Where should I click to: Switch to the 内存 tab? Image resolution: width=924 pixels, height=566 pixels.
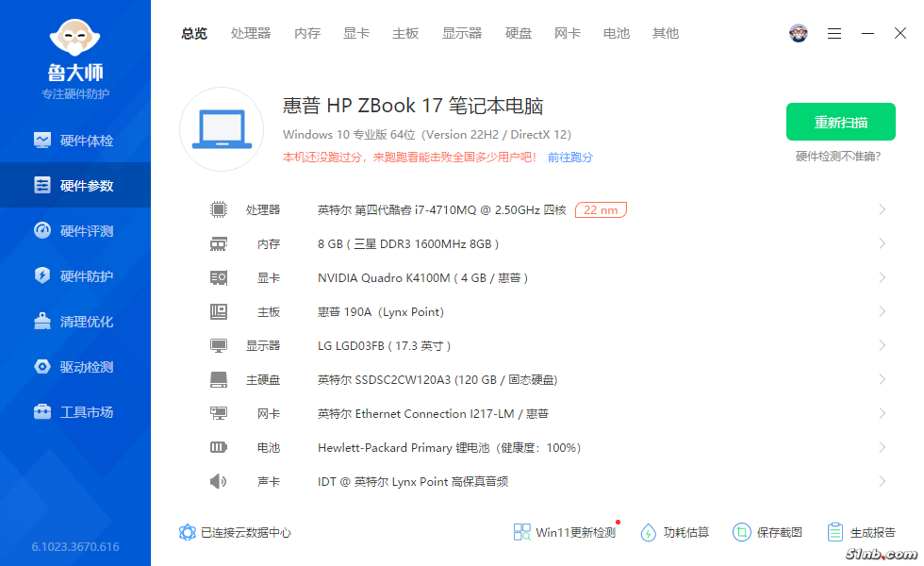point(307,34)
